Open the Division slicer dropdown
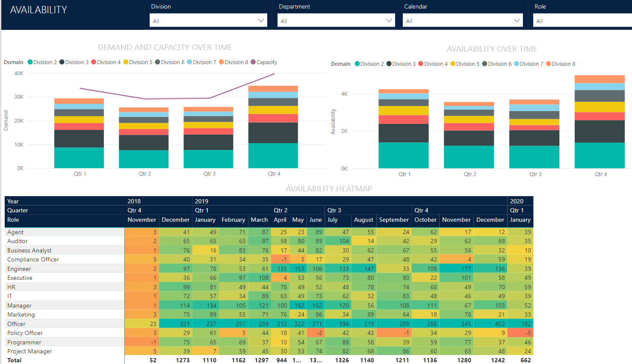The height and width of the screenshot is (364, 632). 261,20
